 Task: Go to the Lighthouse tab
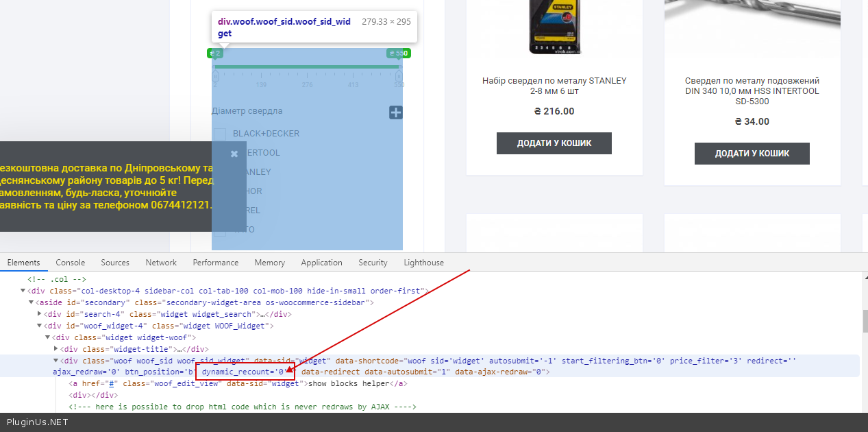click(x=423, y=263)
